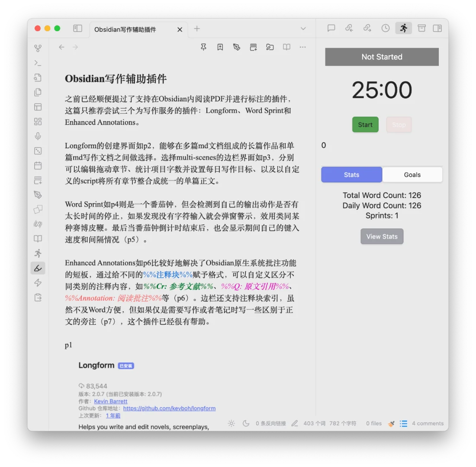Viewport: 476px width, 467px height.
Task: Click Total Word Count: 126 text
Action: [382, 195]
